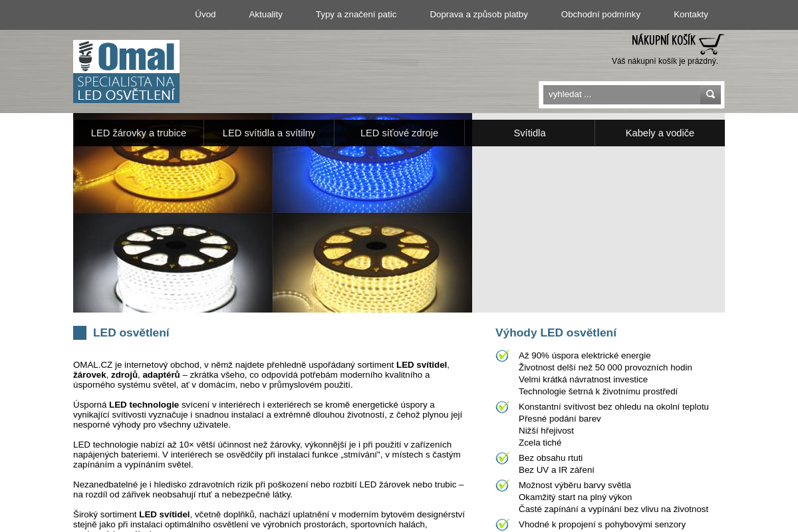Click the Omal logo
This screenshot has height=532, width=798.
coord(126,71)
